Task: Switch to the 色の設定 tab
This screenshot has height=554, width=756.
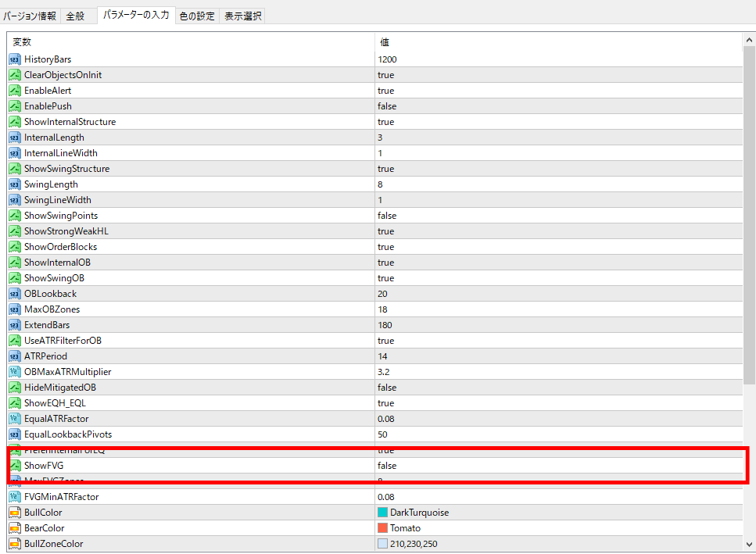Action: 196,16
